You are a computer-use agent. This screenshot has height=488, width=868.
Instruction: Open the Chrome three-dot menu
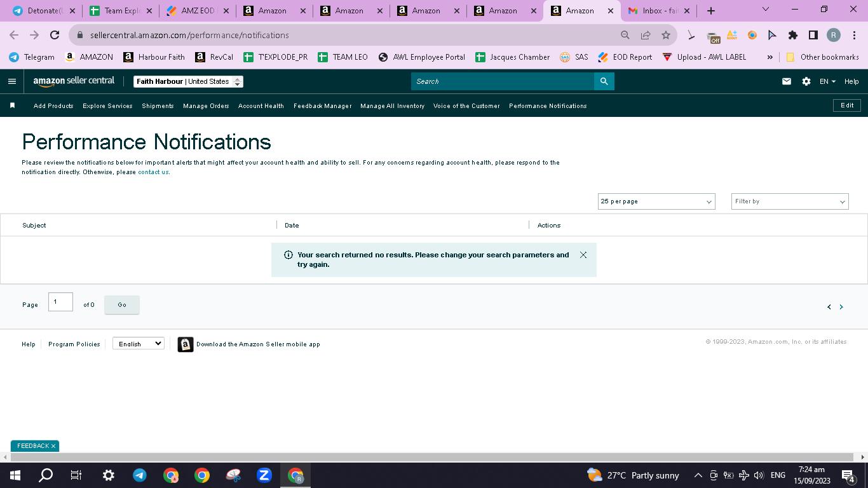point(854,35)
